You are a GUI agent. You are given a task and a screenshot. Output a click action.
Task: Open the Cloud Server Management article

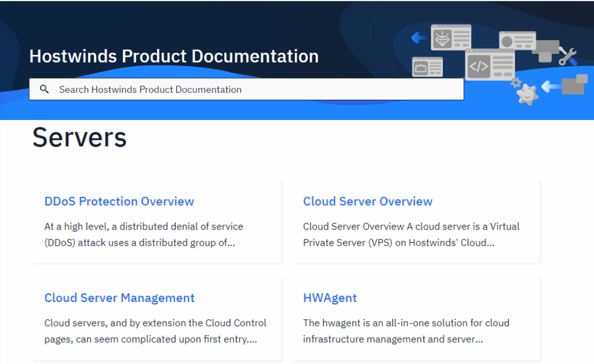[x=119, y=298]
